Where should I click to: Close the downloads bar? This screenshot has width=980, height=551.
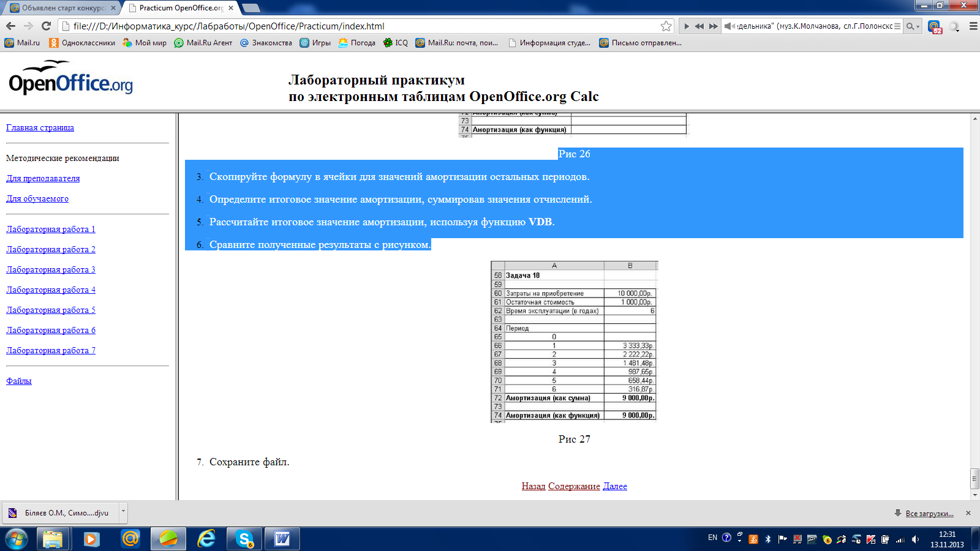click(x=968, y=513)
